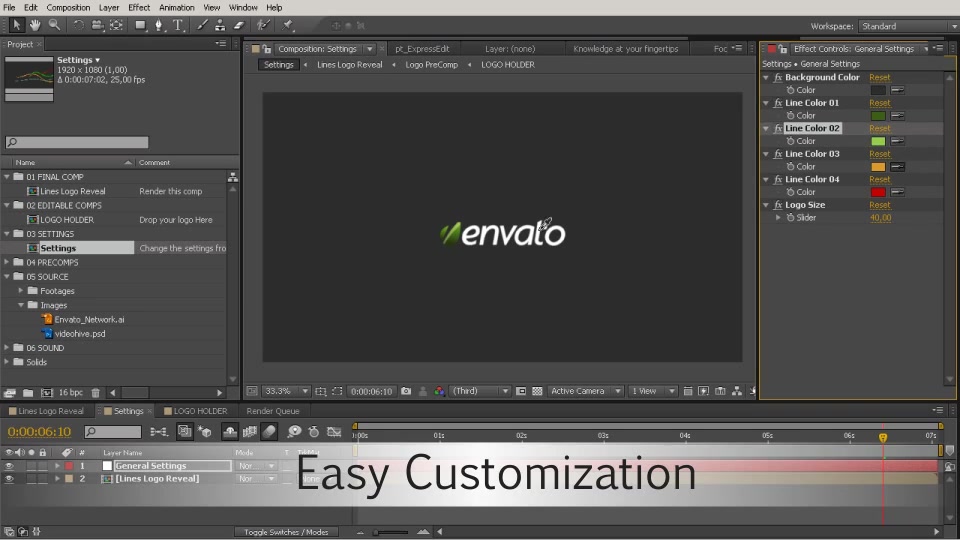Click the project flowchart icon
960x540 pixels.
click(233, 178)
